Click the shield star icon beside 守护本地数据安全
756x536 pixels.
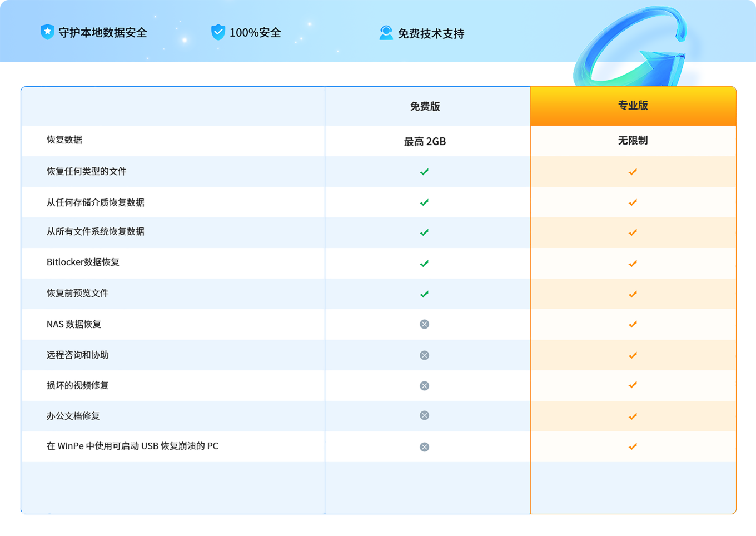click(x=47, y=32)
